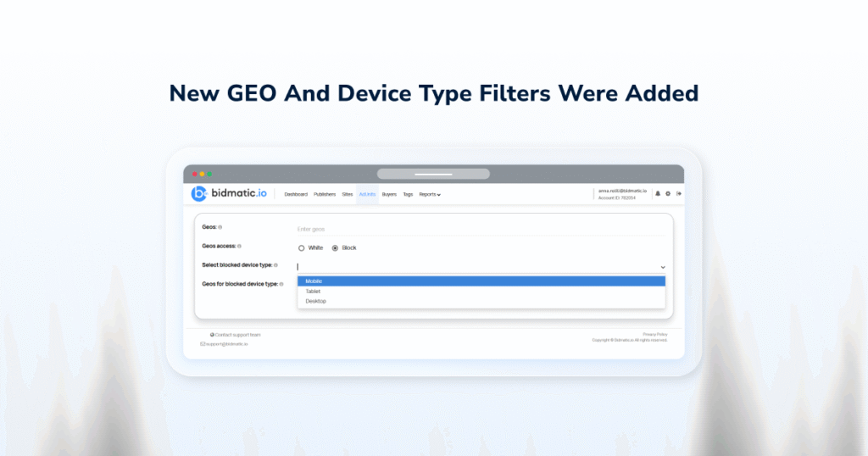Click the account email anna.rotili@bidmatic.io
This screenshot has height=456, width=868.
pyautogui.click(x=622, y=191)
